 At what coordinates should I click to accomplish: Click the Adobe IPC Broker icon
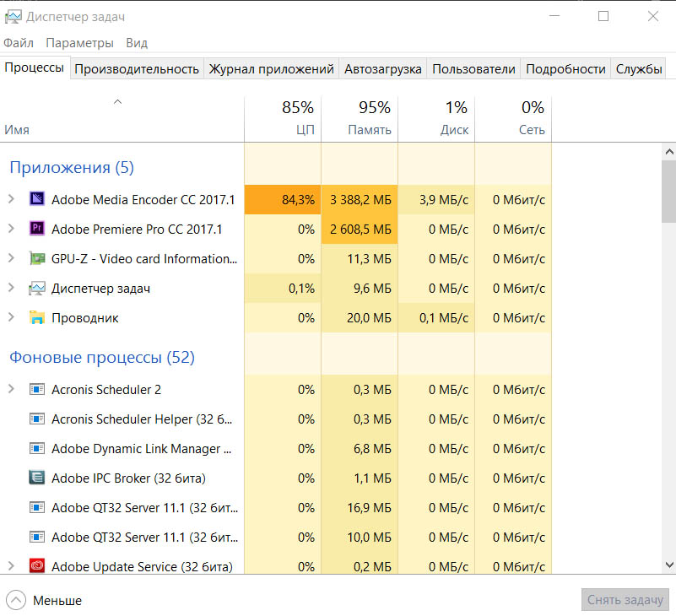pos(37,478)
